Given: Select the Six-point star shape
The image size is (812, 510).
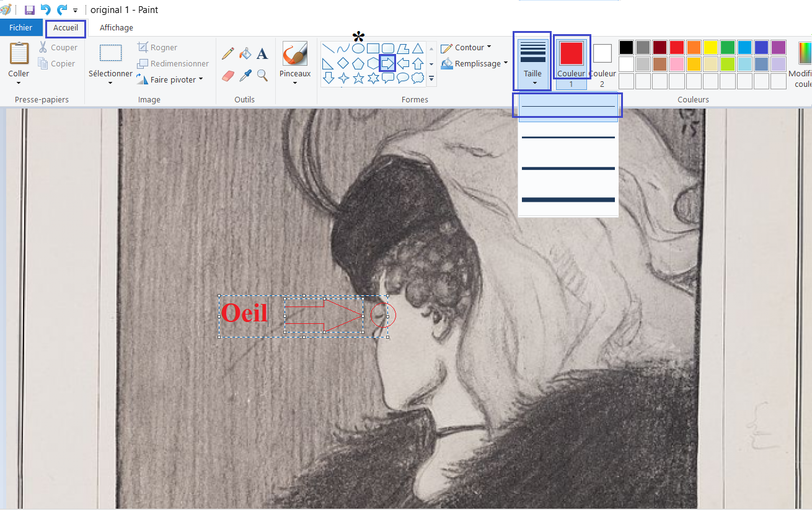Looking at the screenshot, I should coord(373,78).
